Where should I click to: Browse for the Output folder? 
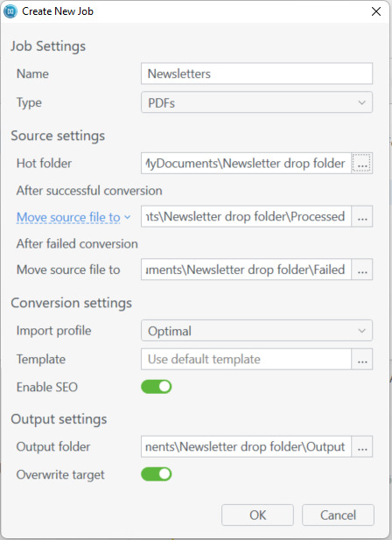tap(361, 446)
